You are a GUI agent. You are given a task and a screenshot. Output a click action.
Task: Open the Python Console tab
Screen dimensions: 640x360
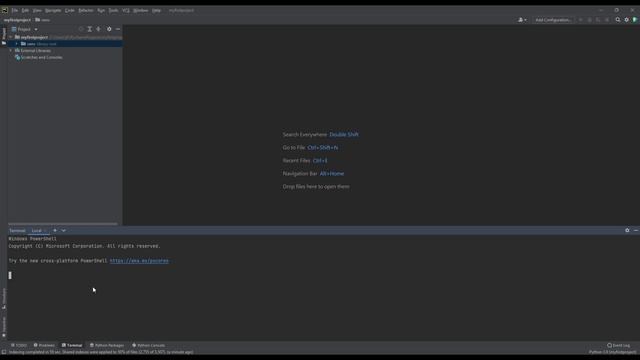(149, 345)
